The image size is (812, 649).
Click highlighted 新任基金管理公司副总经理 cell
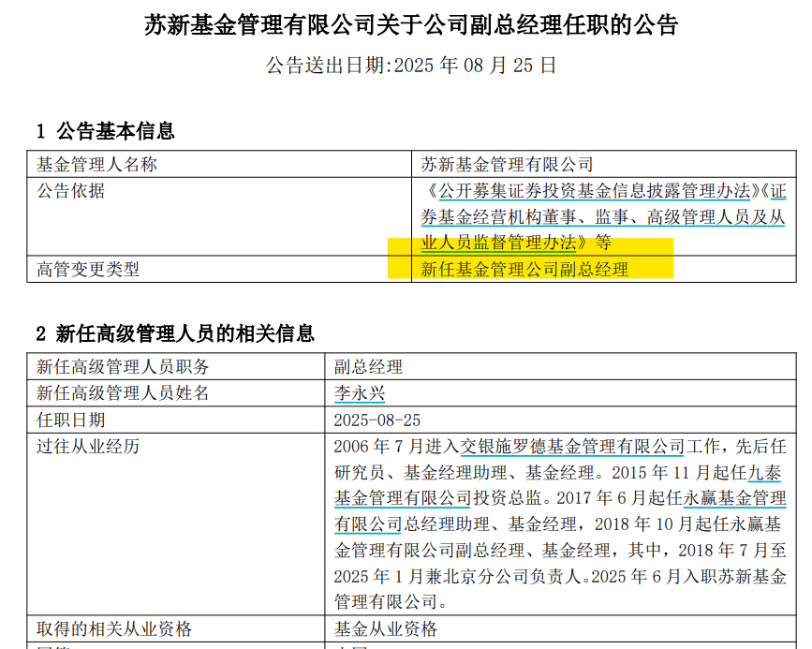(x=604, y=269)
